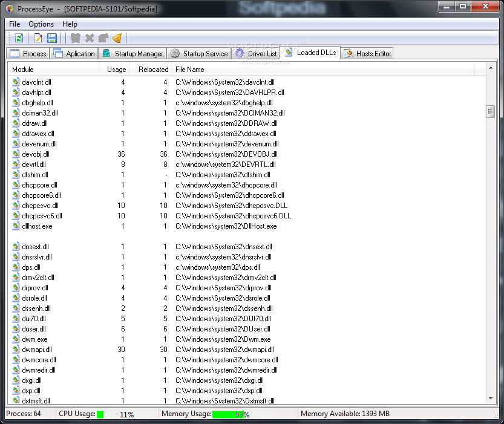Click the module icon beside dfshim.dll
This screenshot has width=504, height=424.
(x=16, y=174)
